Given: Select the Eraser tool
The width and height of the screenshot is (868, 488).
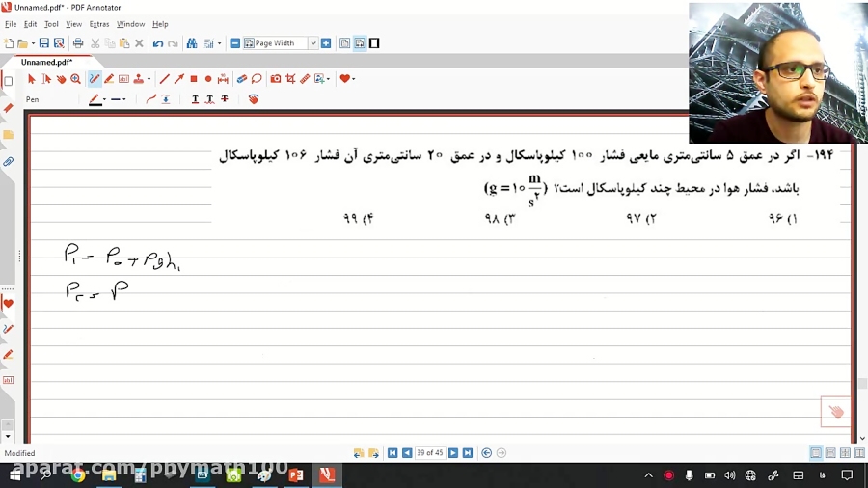Looking at the screenshot, I should [x=242, y=79].
